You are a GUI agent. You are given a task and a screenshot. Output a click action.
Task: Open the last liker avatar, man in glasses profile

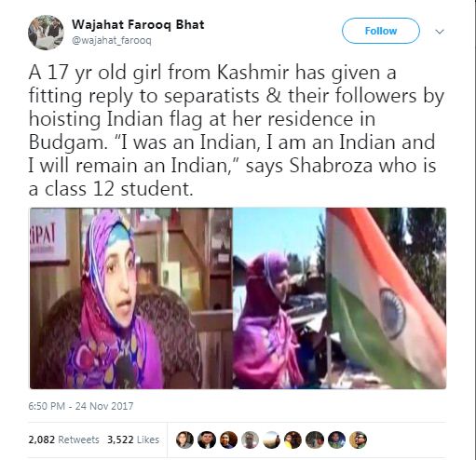point(358,440)
